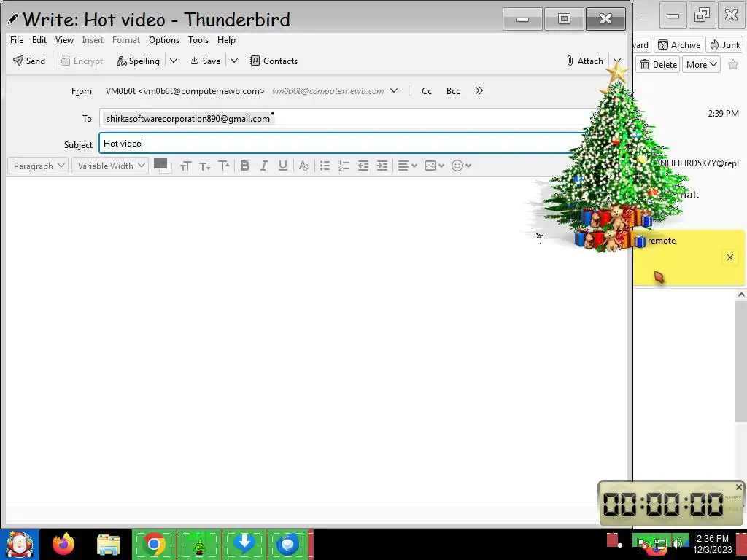This screenshot has height=560, width=747.
Task: Open the View menu
Action: 64,40
